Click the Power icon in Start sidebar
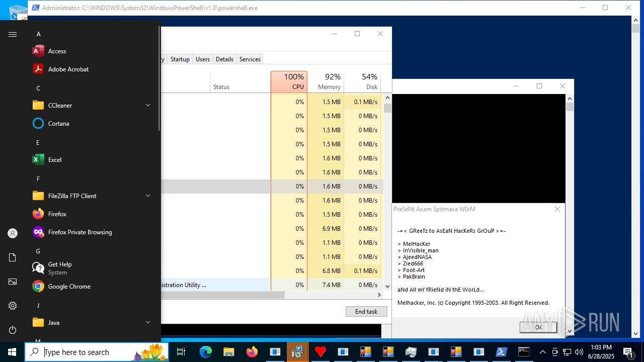Viewport: 644px width, 362px height. coord(13,330)
